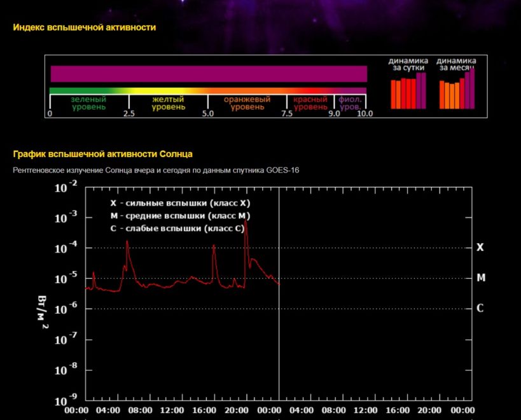Click the 'C - слабые вспышки' legend entry
This screenshot has height=420, width=521.
pyautogui.click(x=177, y=228)
